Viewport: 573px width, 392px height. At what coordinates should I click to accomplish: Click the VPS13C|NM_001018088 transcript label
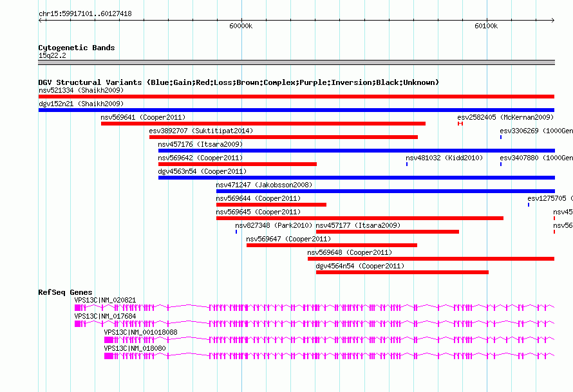click(141, 332)
